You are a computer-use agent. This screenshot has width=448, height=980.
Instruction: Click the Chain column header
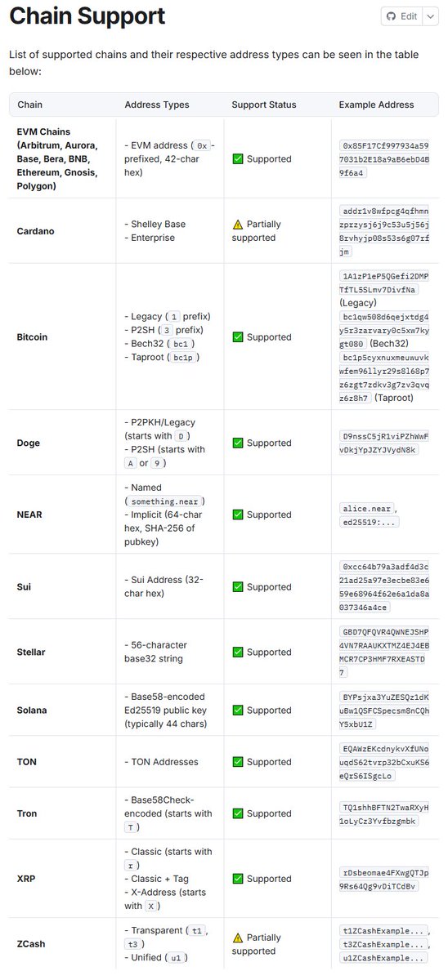click(30, 105)
